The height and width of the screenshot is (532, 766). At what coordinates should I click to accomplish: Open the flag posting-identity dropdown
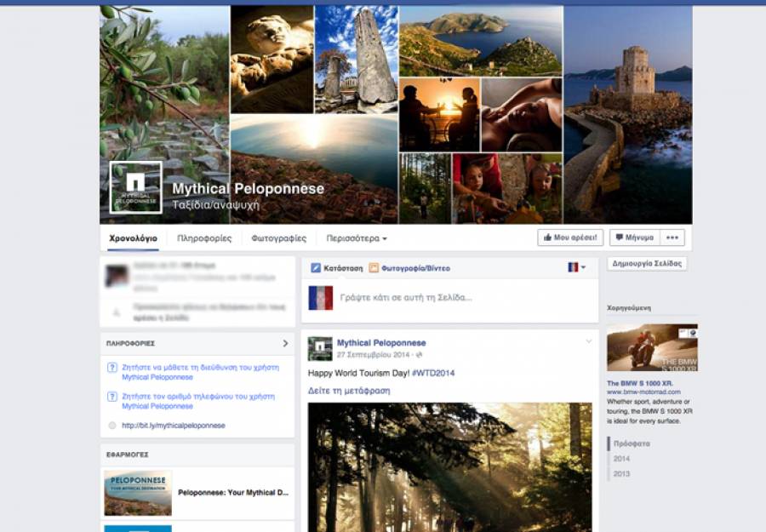(x=576, y=267)
